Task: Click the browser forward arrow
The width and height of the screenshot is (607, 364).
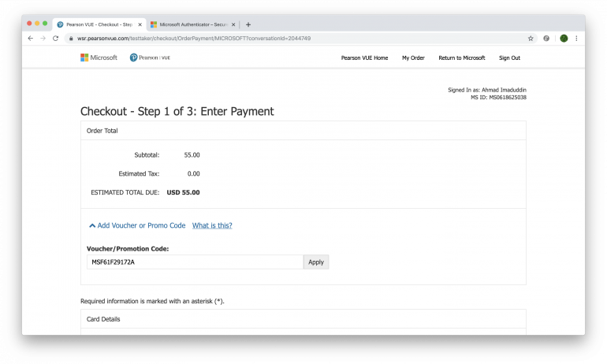Action: click(43, 39)
